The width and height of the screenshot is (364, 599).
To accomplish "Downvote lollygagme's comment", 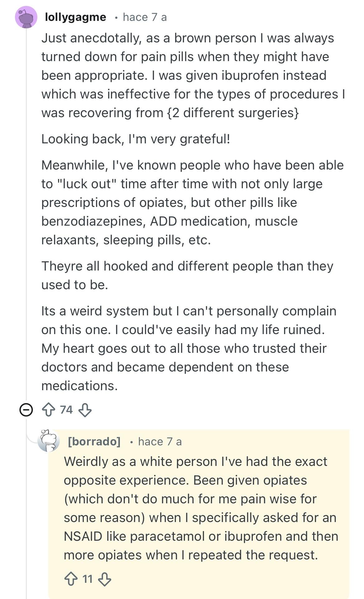I will click(x=85, y=410).
